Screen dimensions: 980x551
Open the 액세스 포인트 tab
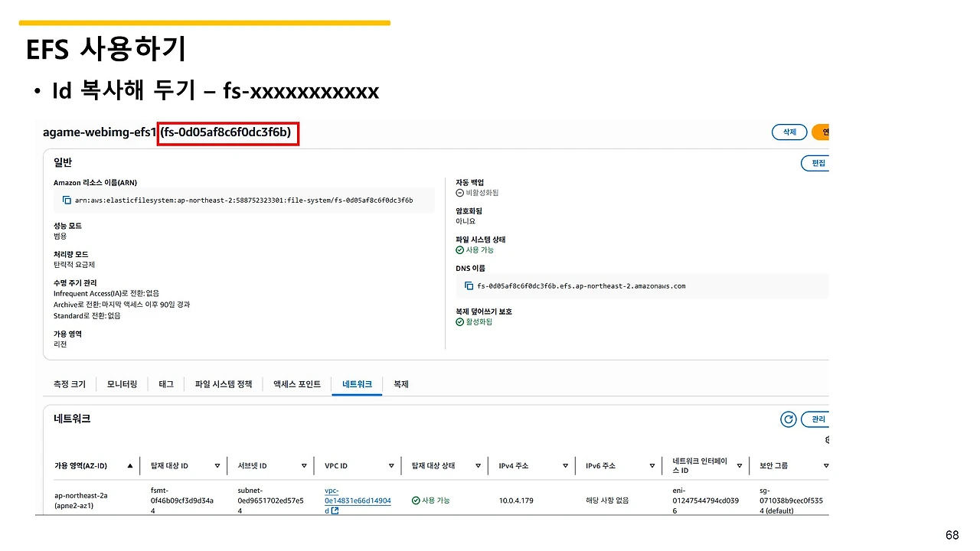tap(297, 384)
